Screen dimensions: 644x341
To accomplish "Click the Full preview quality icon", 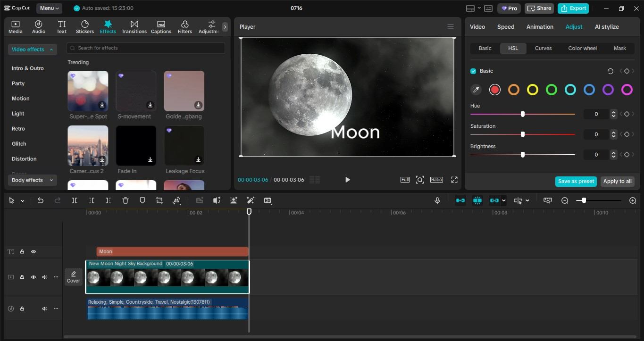I will 405,180.
